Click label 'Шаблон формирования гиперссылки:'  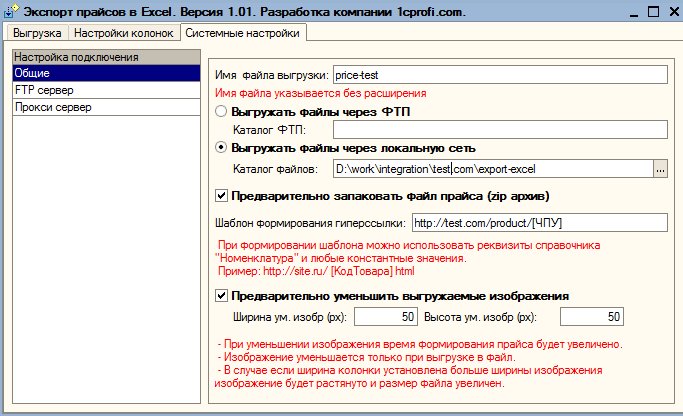click(x=310, y=223)
